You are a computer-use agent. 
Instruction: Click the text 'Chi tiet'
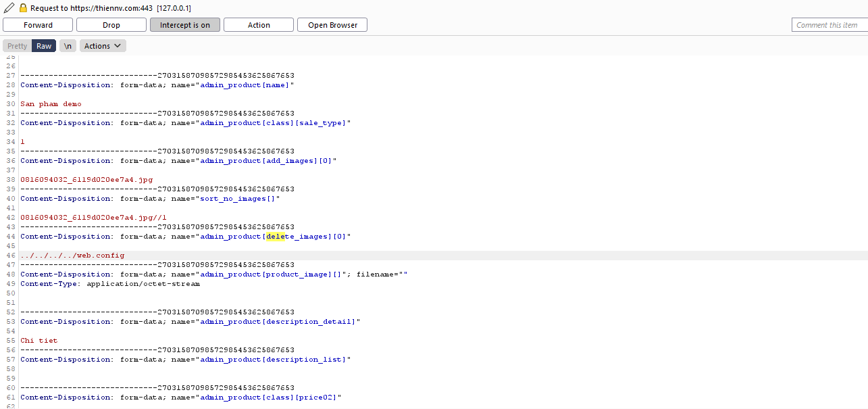coord(39,341)
